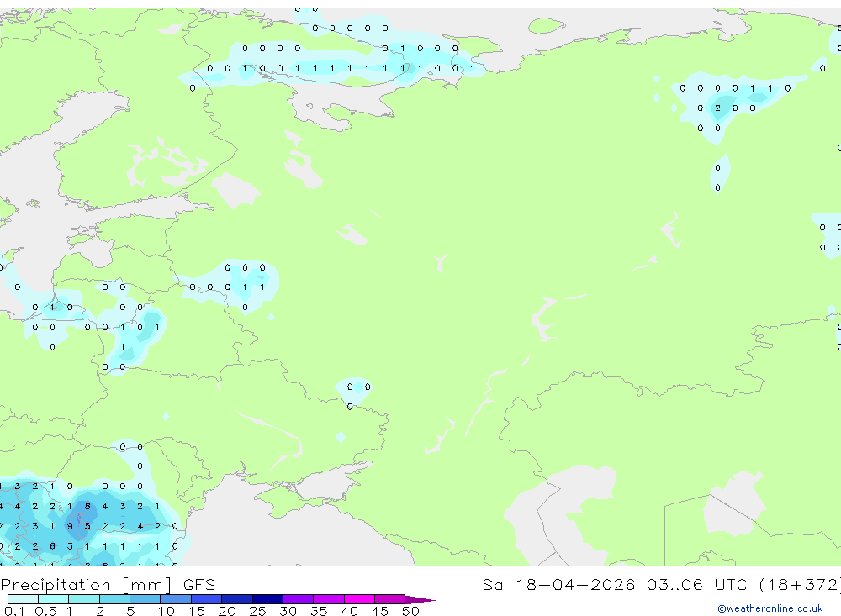
Task: Click the '35' legend scale label
Action: [319, 611]
